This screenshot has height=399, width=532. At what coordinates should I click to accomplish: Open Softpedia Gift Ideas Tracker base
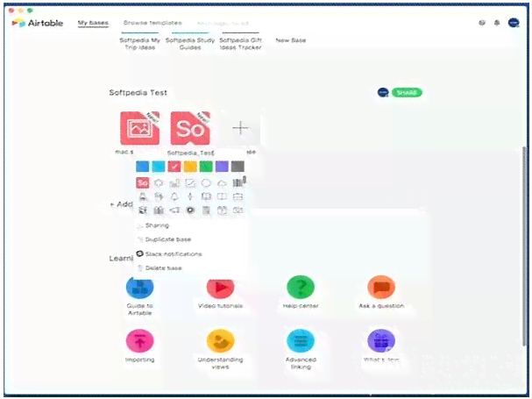(x=240, y=44)
